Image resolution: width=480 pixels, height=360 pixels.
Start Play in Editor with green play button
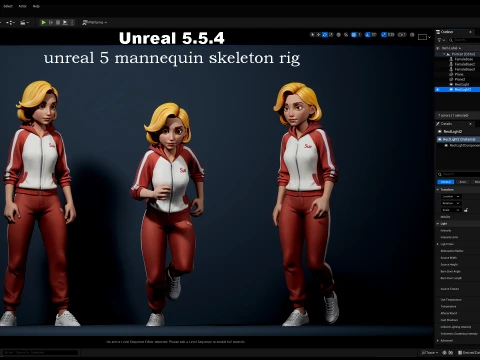(x=43, y=22)
